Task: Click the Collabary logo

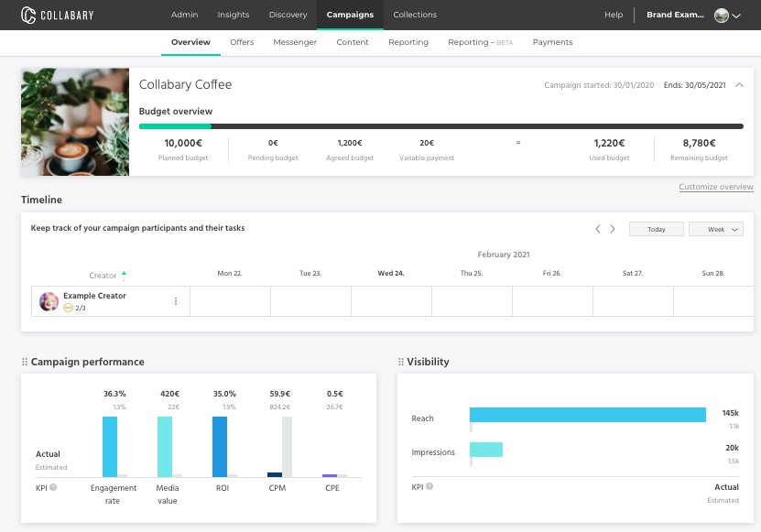Action: pyautogui.click(x=58, y=15)
